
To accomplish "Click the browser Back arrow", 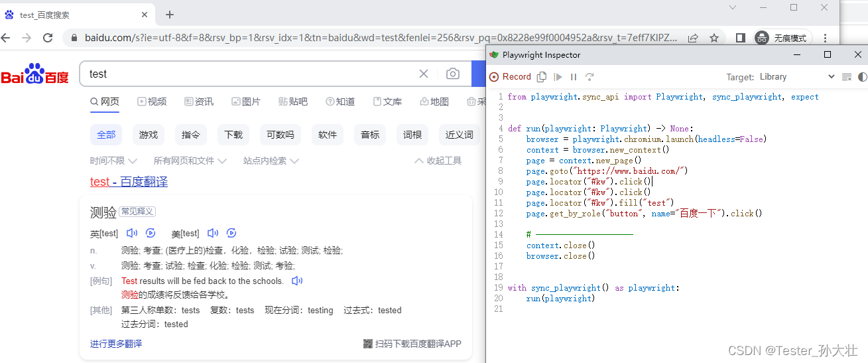I will (7, 38).
